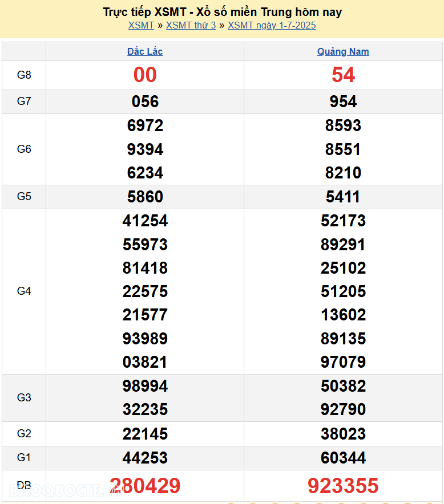Image resolution: width=444 pixels, height=504 pixels.
Task: Click G4 number 93989
Action: tap(145, 339)
